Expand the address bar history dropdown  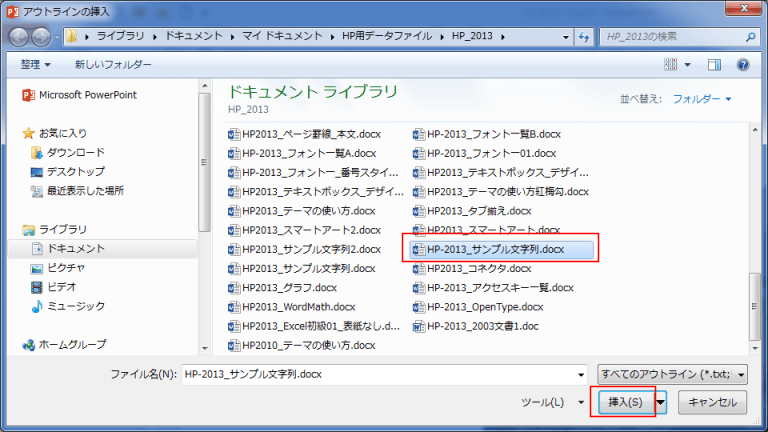pos(566,37)
